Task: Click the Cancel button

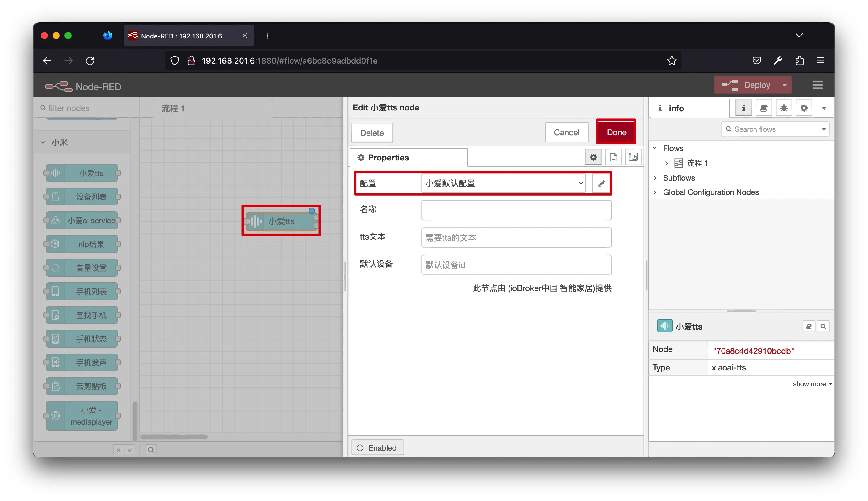Action: pyautogui.click(x=566, y=132)
